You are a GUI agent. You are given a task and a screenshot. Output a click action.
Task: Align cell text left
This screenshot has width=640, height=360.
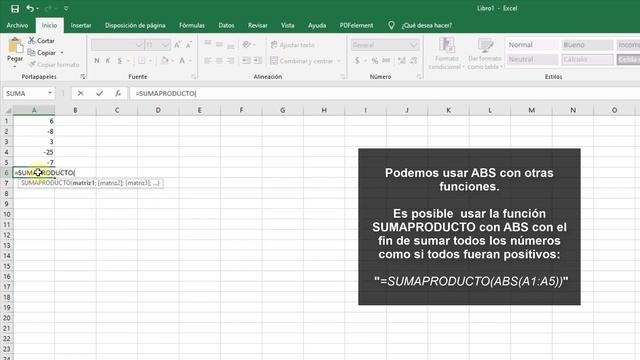(208, 60)
